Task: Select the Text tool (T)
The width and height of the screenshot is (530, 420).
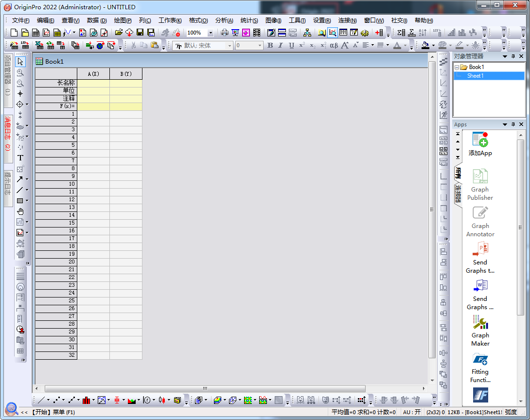Action: pos(20,158)
